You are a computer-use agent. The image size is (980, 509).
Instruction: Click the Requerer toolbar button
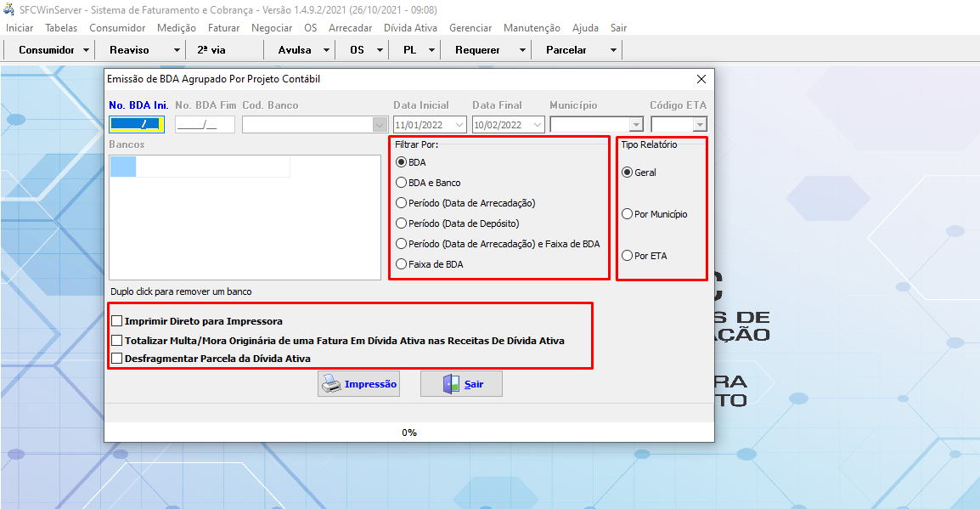(x=477, y=50)
